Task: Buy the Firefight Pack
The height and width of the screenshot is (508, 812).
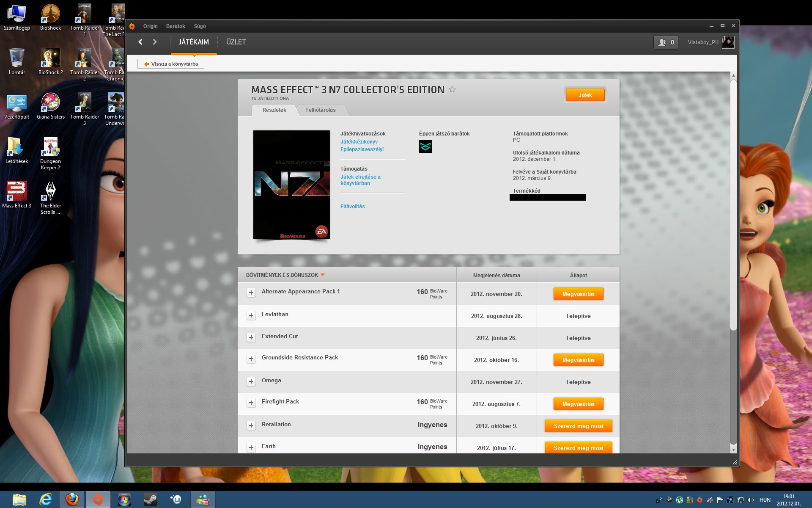Action: point(578,404)
